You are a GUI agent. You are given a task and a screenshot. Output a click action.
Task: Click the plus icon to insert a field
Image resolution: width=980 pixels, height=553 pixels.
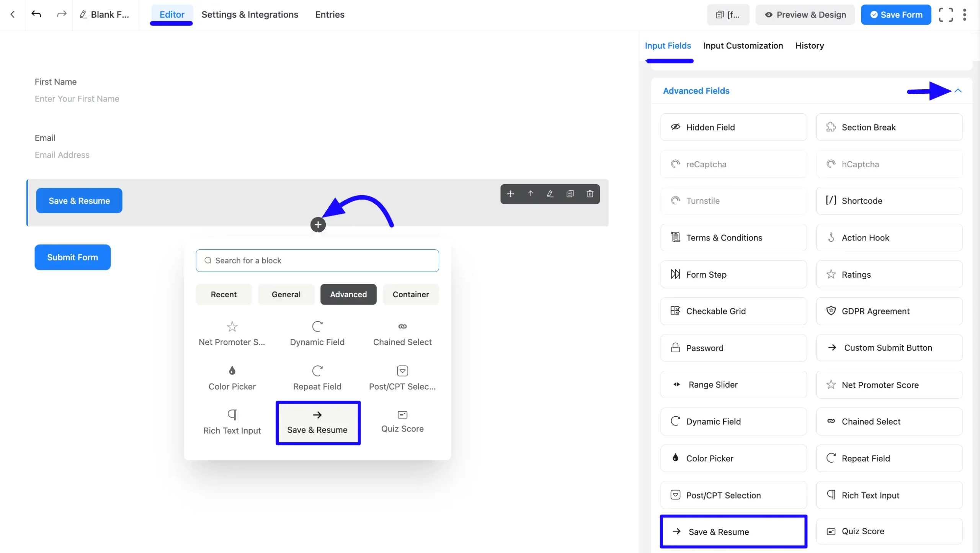tap(318, 225)
